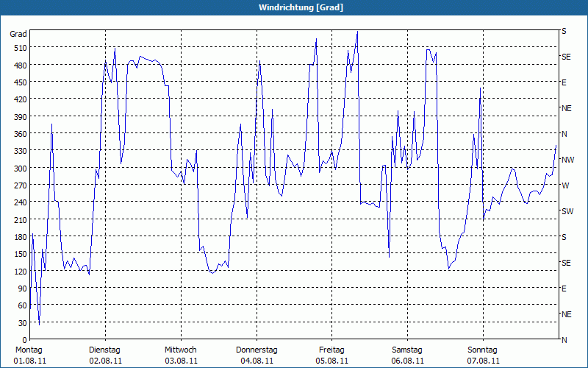The image size is (588, 368).
Task: Click the NW compass direction label
Action: (567, 160)
